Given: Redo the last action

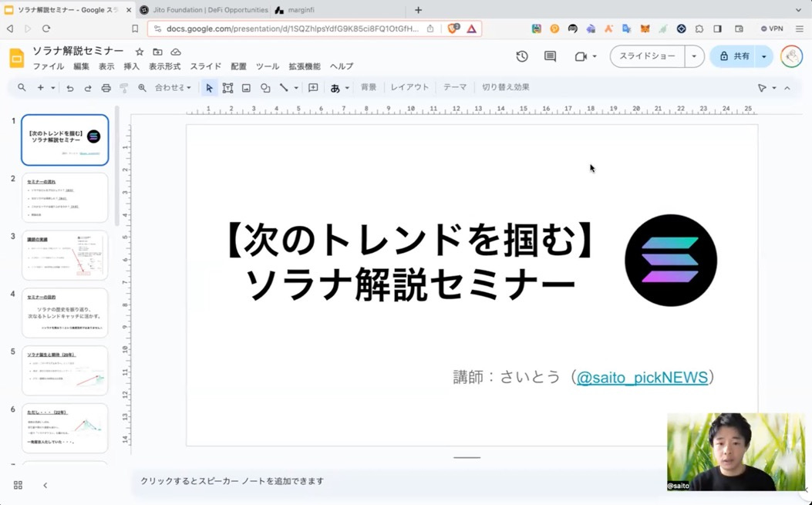Looking at the screenshot, I should (87, 88).
